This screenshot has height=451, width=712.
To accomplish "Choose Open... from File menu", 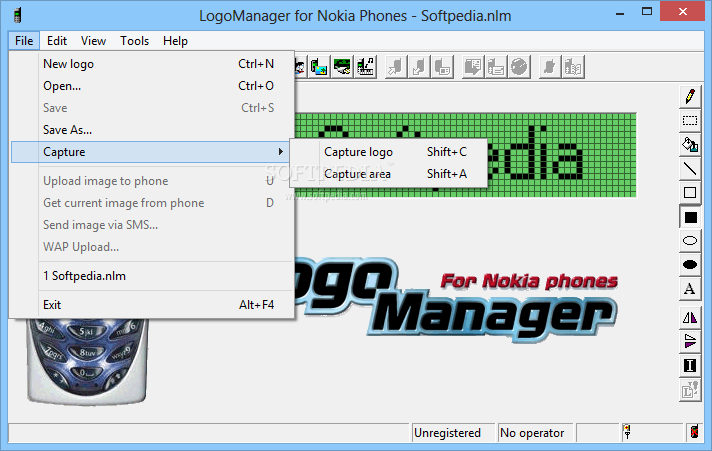I will coord(152,86).
